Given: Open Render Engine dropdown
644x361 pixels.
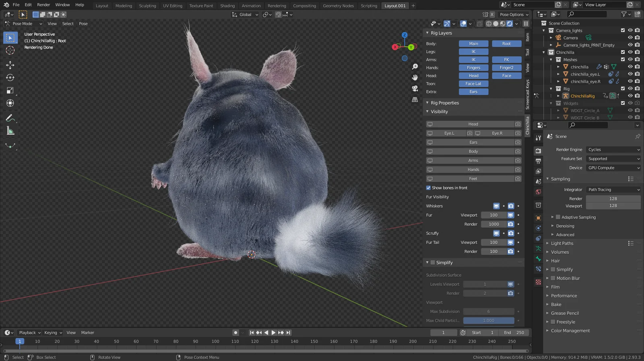Looking at the screenshot, I should pos(613,150).
